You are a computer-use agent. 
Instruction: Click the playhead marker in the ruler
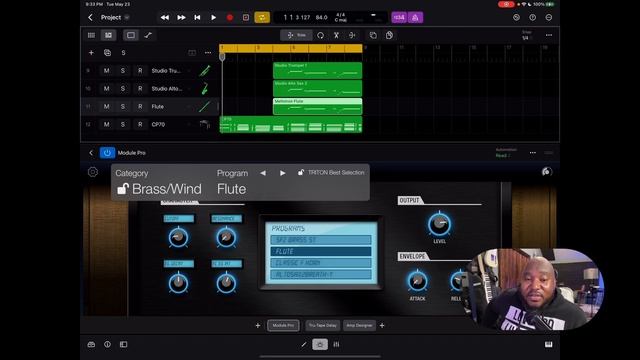click(222, 56)
